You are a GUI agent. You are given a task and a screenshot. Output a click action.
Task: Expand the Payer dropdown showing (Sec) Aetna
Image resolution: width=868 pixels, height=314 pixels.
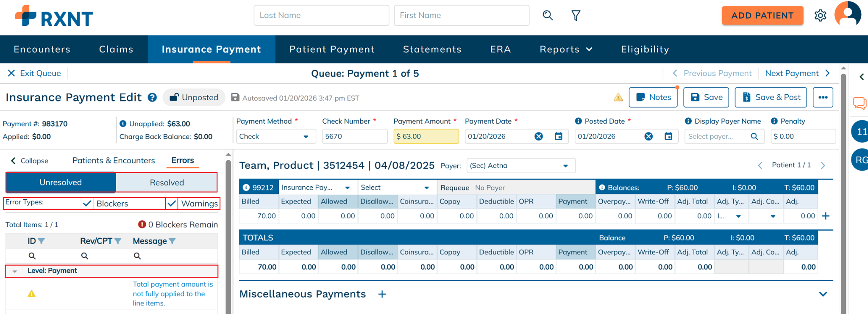[520, 165]
